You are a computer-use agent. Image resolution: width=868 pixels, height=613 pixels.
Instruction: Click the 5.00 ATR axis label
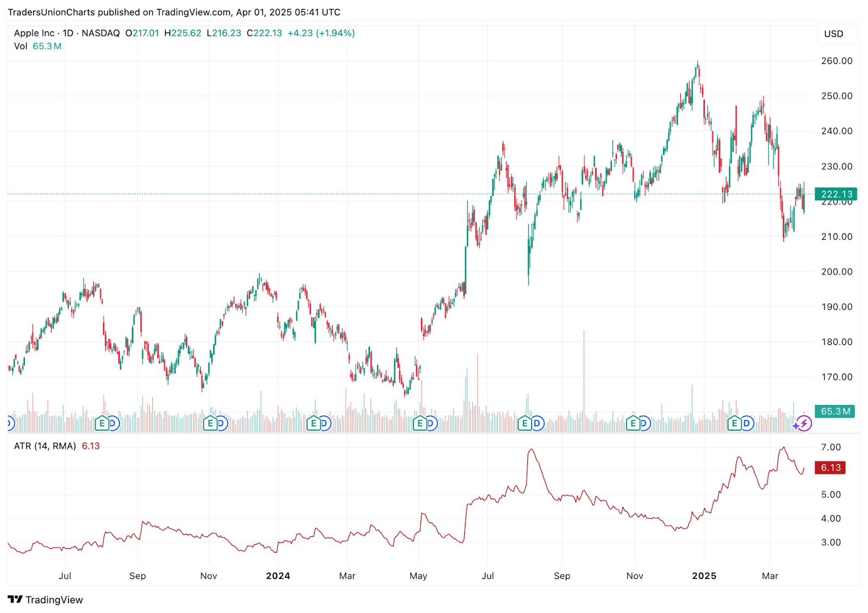(831, 495)
